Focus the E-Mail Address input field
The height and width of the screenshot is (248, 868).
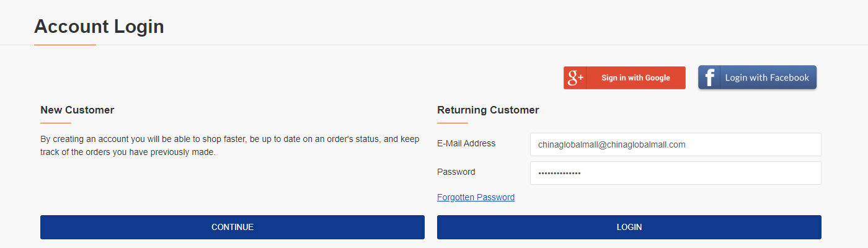(x=676, y=144)
